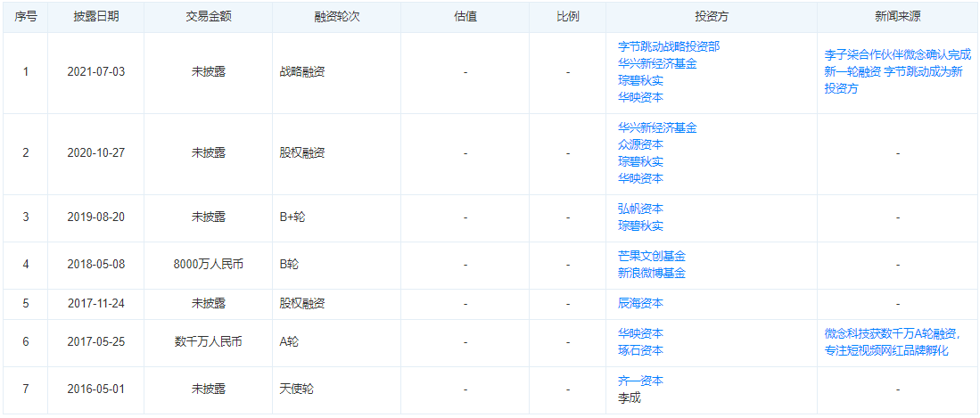
Task: Select the date 2021-07-03
Action: [x=95, y=72]
